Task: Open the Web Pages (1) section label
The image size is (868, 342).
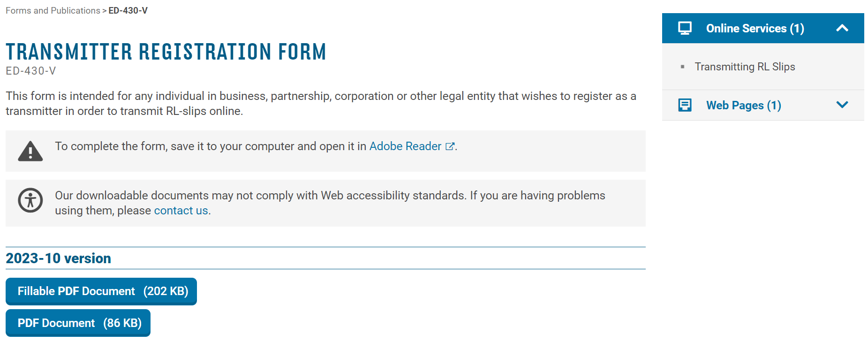Action: pos(743,105)
